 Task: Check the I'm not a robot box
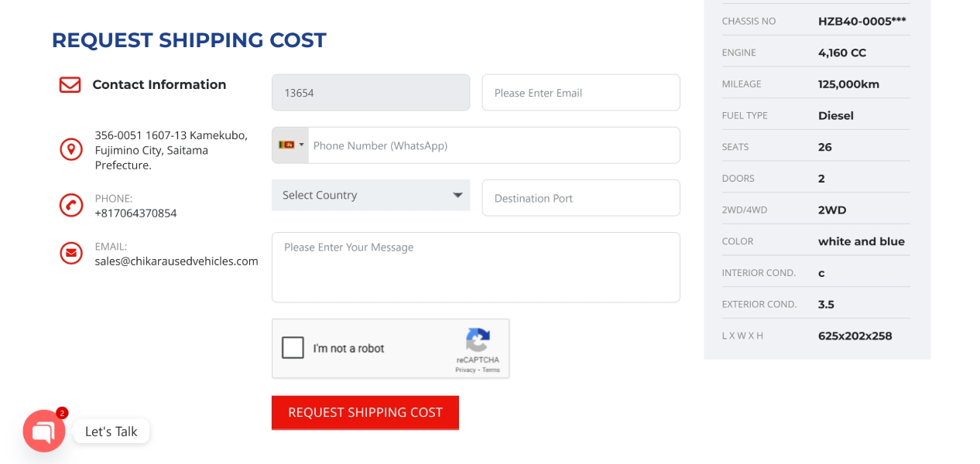[293, 348]
